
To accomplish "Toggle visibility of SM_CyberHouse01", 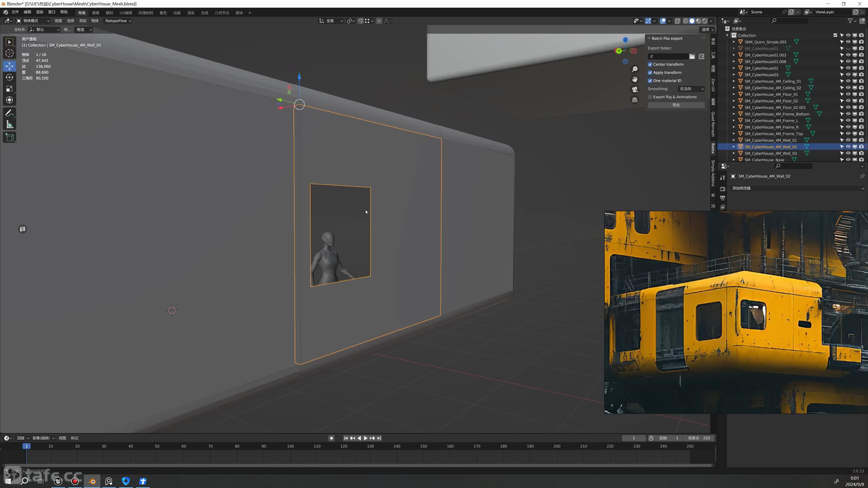I will [x=848, y=48].
